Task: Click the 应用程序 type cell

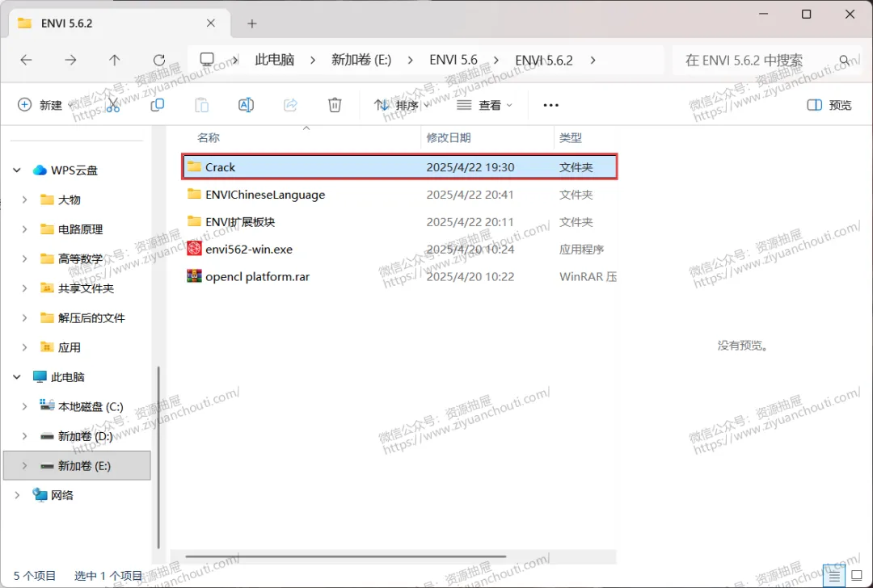Action: [x=581, y=249]
